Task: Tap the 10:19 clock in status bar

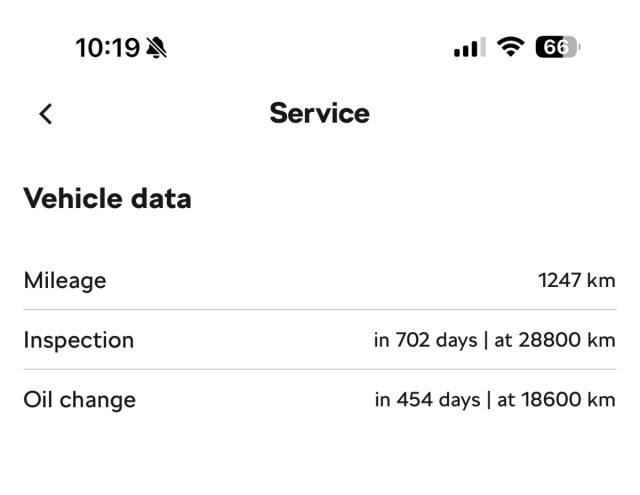Action: (108, 48)
